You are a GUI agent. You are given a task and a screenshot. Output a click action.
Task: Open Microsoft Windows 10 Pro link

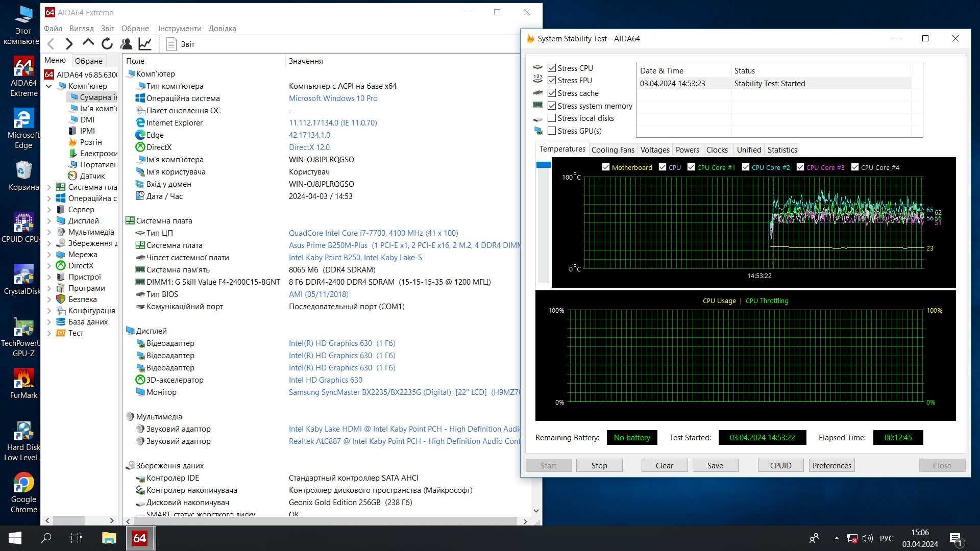(333, 98)
